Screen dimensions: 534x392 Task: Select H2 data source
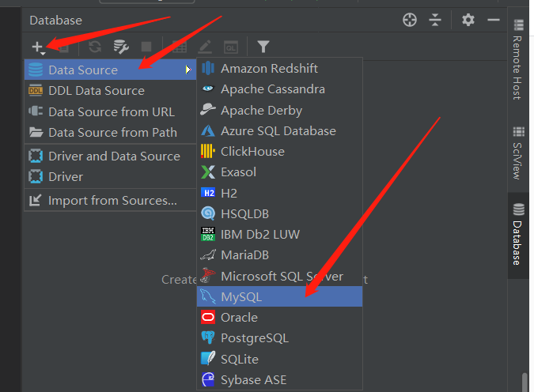(279, 194)
